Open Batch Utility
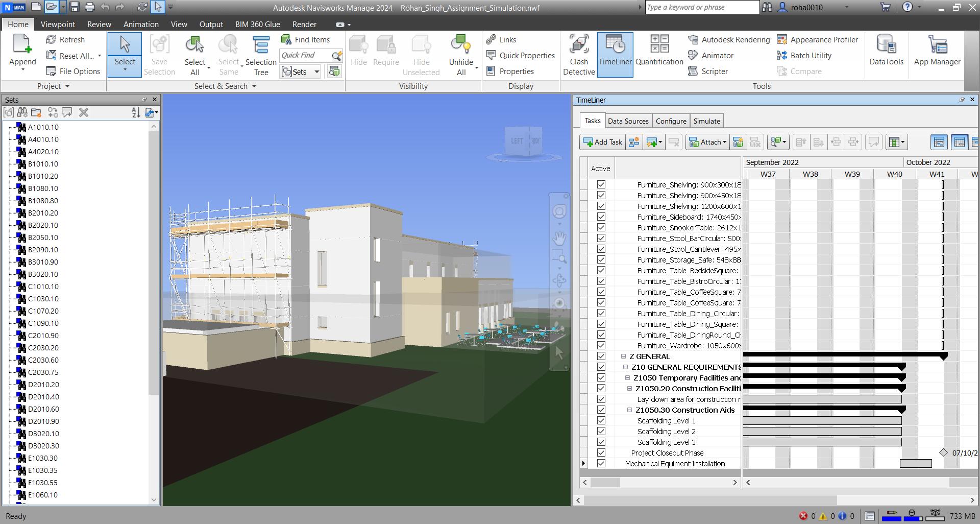Screen dimensions: 980x524 [x=804, y=56]
